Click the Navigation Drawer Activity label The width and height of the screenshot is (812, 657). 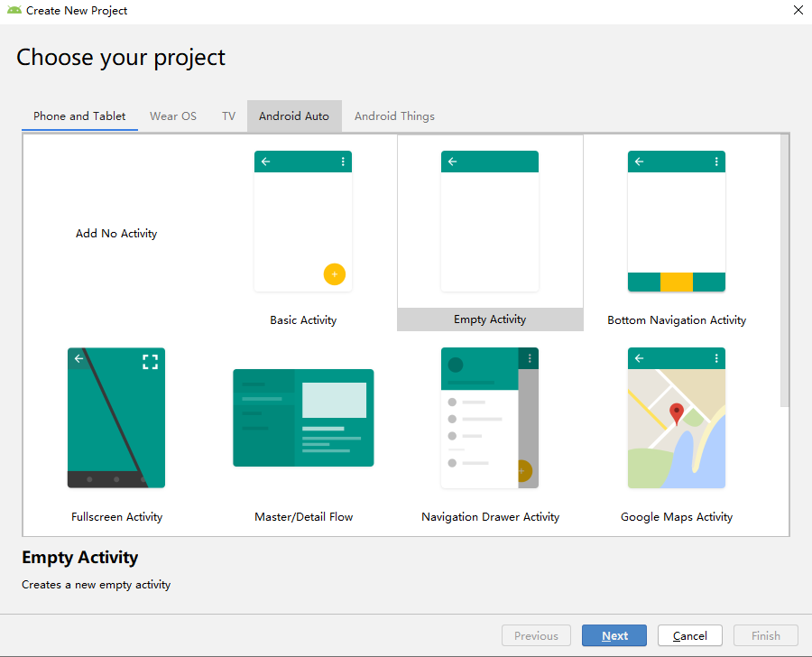[490, 516]
